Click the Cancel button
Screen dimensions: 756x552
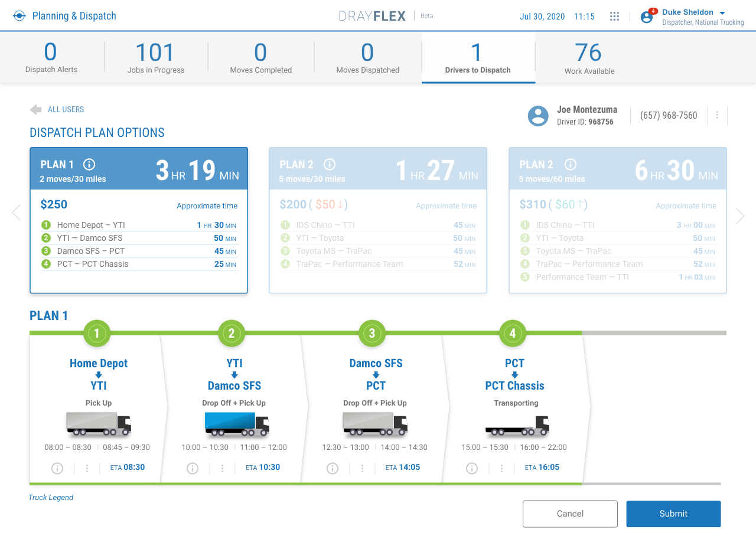570,514
